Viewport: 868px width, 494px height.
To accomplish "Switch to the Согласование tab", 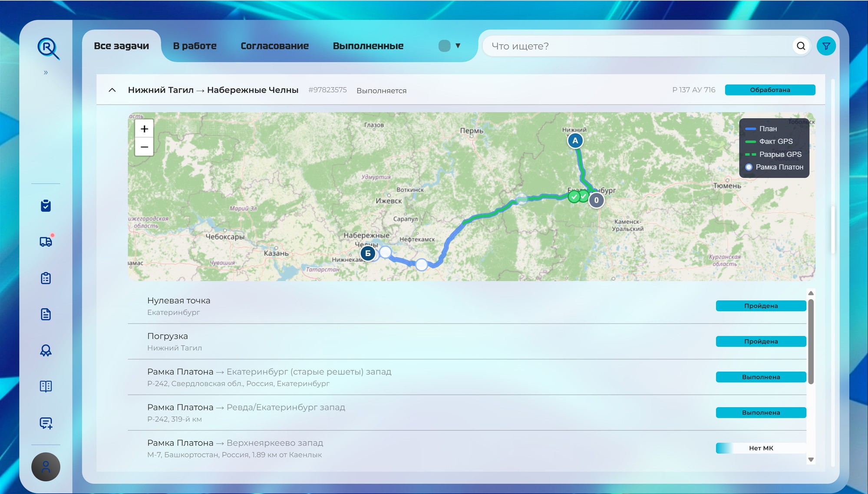I will 274,46.
